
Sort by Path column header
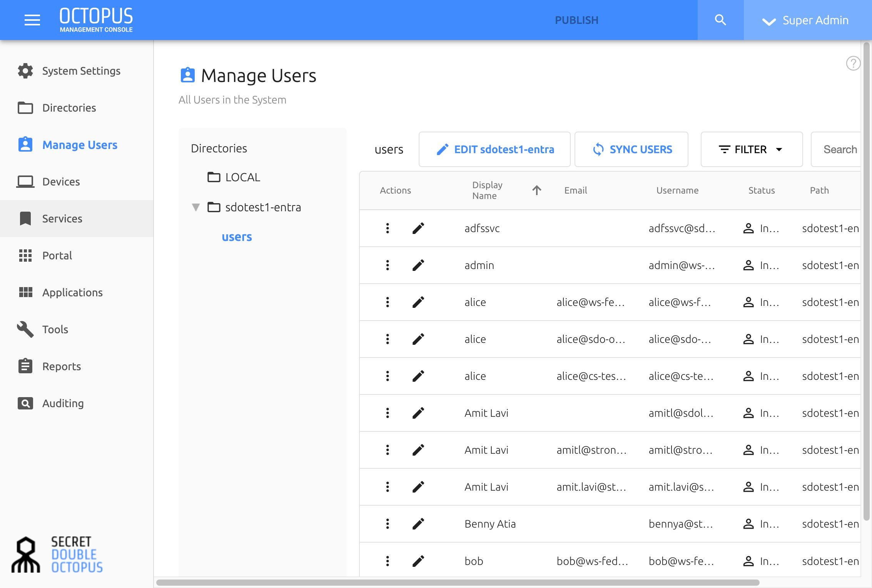(819, 190)
